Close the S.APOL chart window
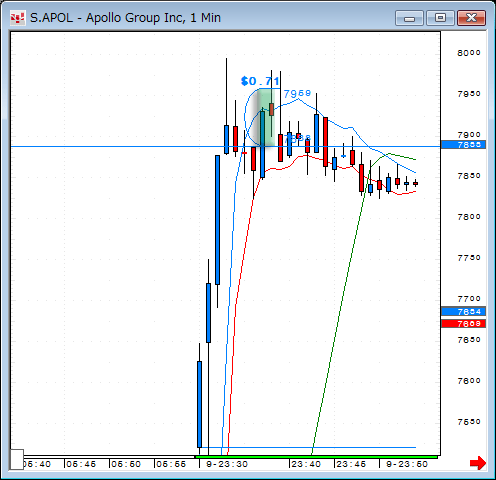This screenshot has width=496, height=480. pyautogui.click(x=471, y=18)
